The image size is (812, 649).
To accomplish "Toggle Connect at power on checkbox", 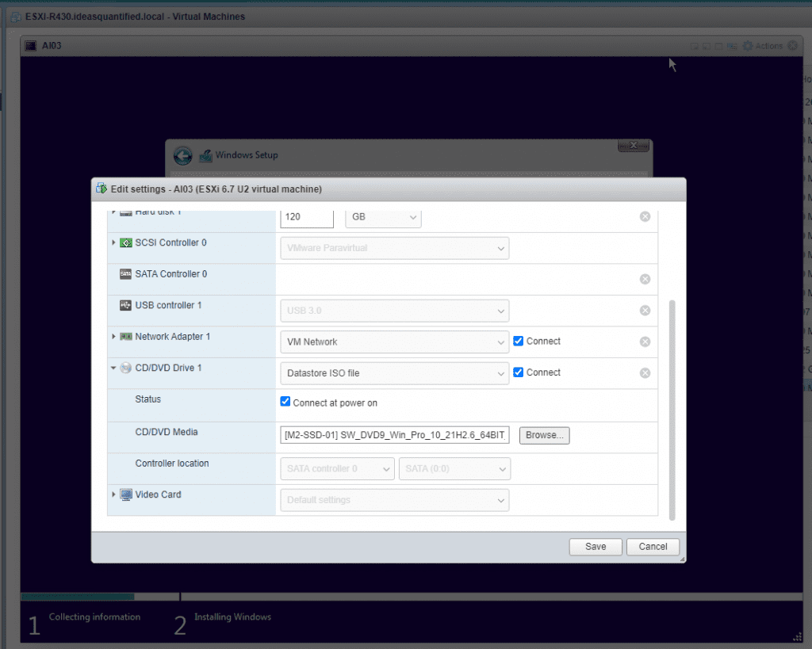I will [x=285, y=402].
